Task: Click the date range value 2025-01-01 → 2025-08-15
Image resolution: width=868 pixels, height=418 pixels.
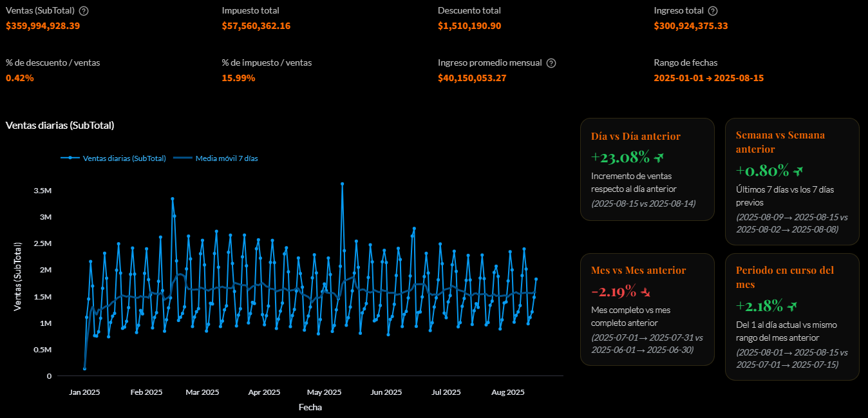Action: (x=708, y=78)
